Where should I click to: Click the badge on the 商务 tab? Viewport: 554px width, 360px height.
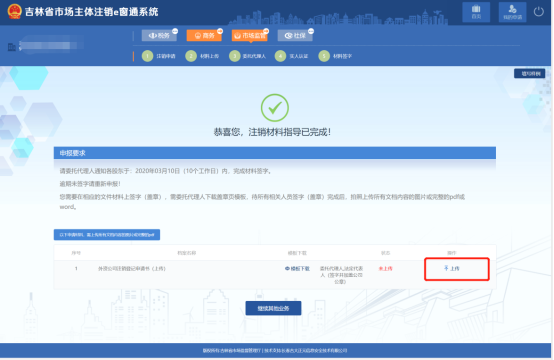click(220, 31)
